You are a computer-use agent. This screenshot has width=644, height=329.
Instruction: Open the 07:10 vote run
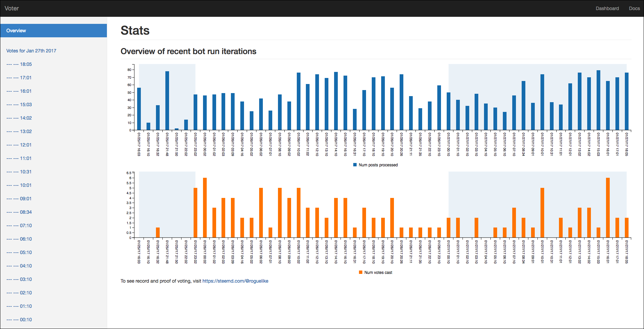(x=19, y=225)
